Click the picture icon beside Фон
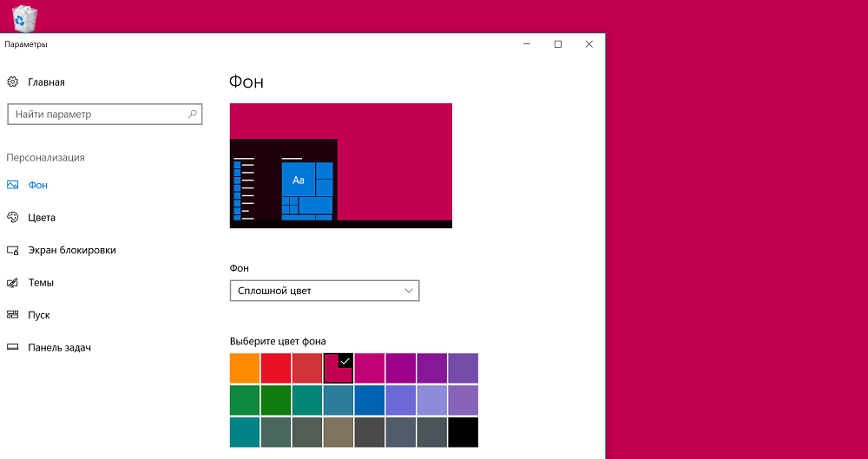868x459 pixels. pyautogui.click(x=12, y=185)
